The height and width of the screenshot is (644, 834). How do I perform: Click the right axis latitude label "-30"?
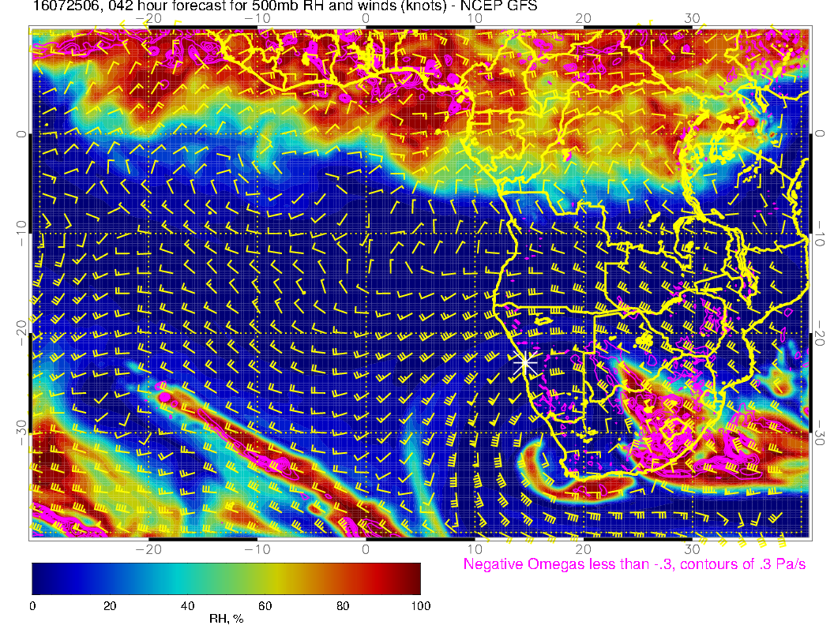coord(820,432)
